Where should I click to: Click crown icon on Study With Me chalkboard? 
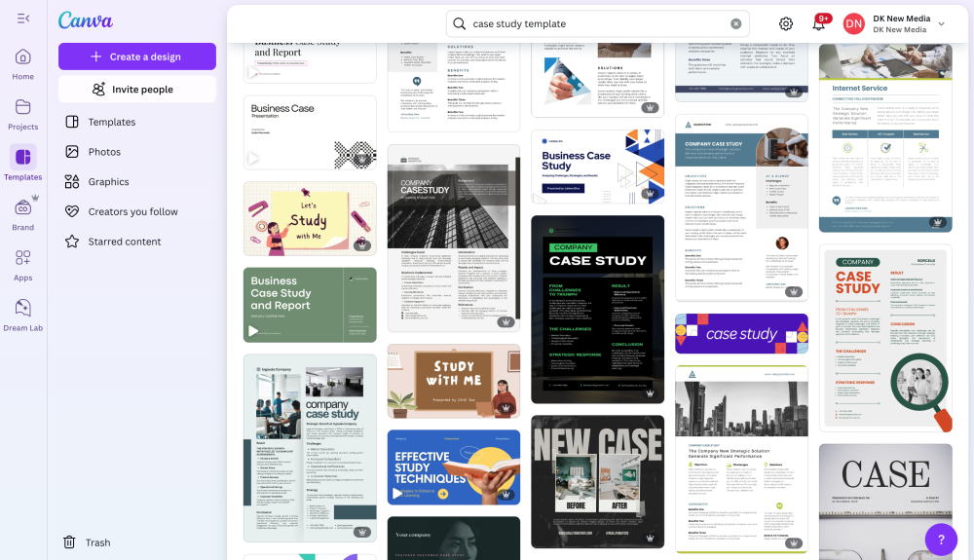[506, 407]
